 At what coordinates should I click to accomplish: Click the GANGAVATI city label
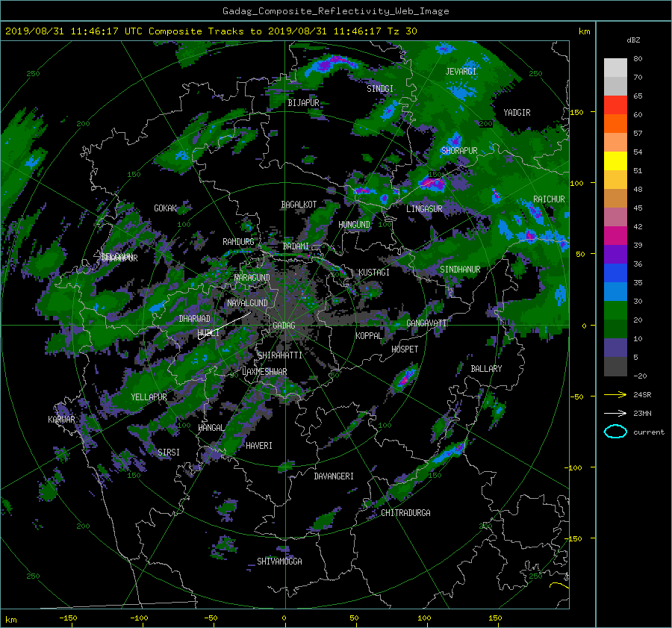[x=426, y=323]
